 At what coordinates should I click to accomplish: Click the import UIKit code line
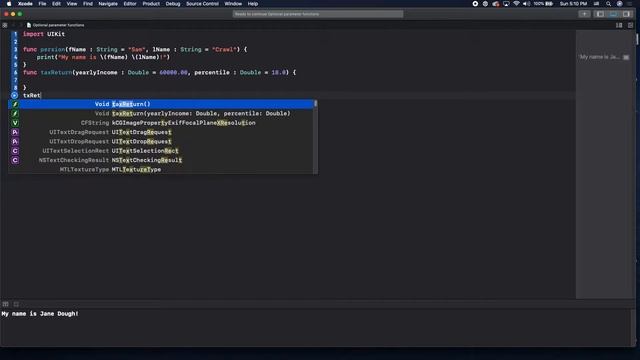pyautogui.click(x=44, y=34)
